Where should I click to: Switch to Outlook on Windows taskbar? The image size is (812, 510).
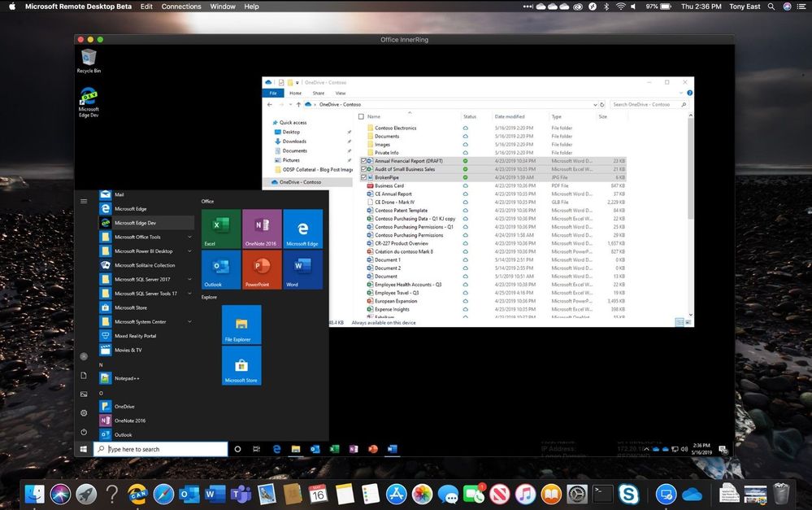315,449
